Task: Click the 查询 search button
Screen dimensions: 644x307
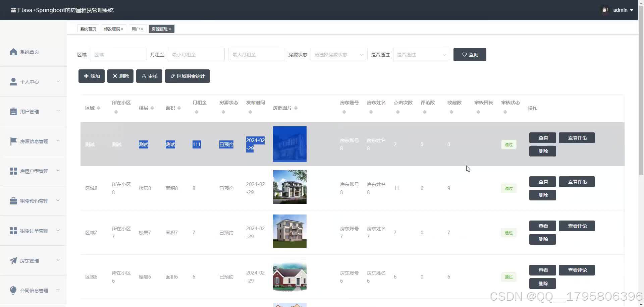Action: click(470, 55)
